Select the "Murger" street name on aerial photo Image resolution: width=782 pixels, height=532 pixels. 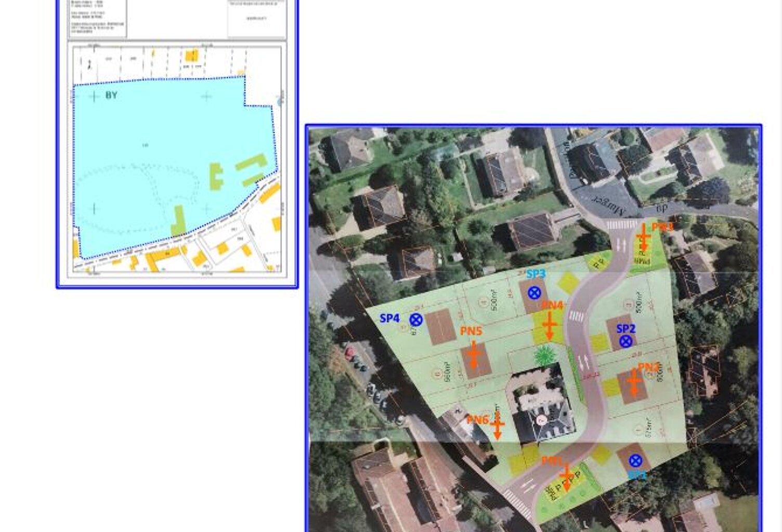(x=607, y=205)
